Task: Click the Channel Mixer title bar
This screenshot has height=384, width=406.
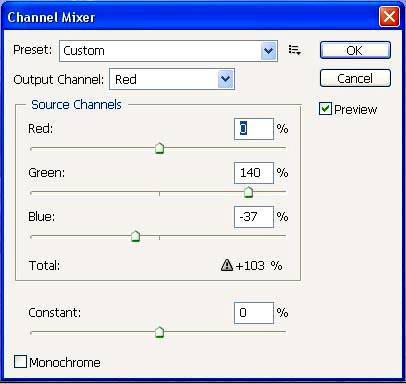Action: (x=190, y=17)
